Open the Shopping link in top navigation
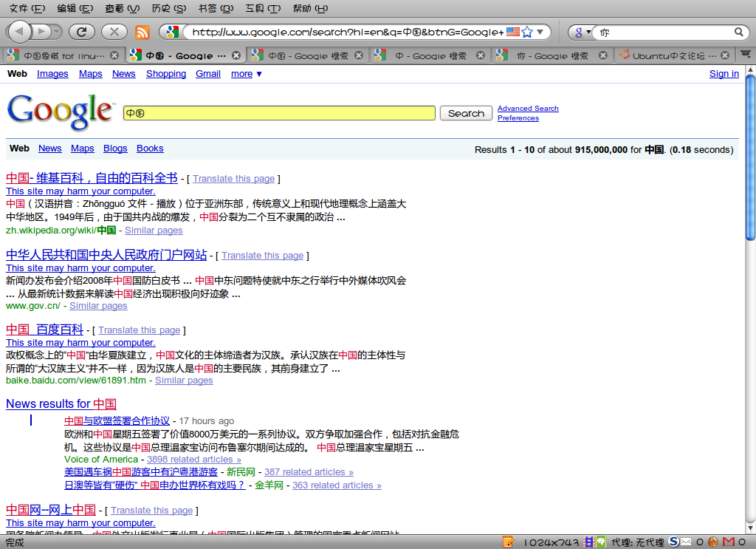This screenshot has height=549, width=756. [x=166, y=74]
